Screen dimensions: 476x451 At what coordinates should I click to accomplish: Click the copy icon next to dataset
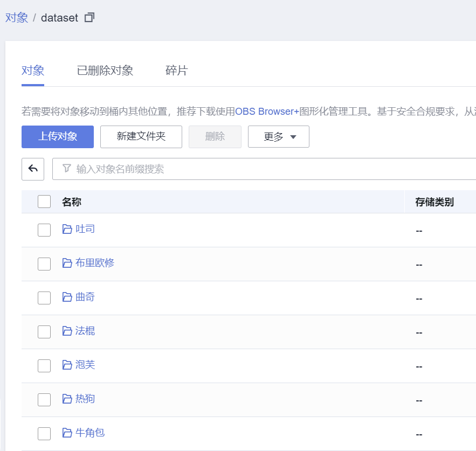[89, 18]
